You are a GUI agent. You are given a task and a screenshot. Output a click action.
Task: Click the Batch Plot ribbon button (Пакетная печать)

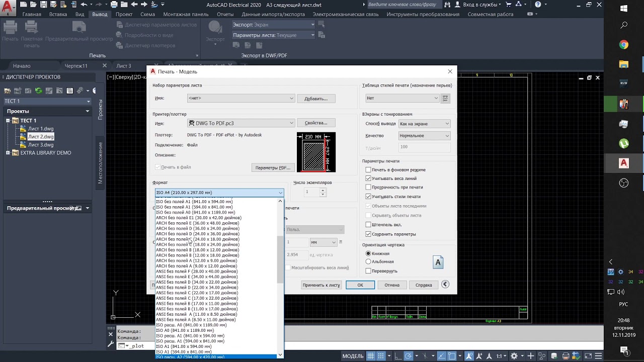(31, 34)
